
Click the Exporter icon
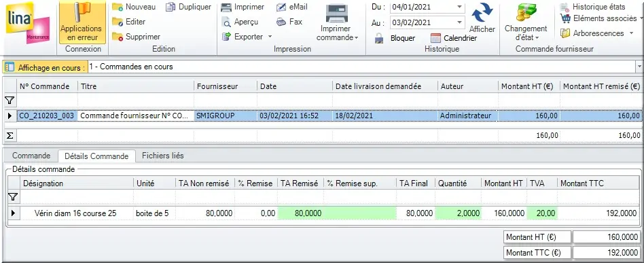pyautogui.click(x=226, y=37)
